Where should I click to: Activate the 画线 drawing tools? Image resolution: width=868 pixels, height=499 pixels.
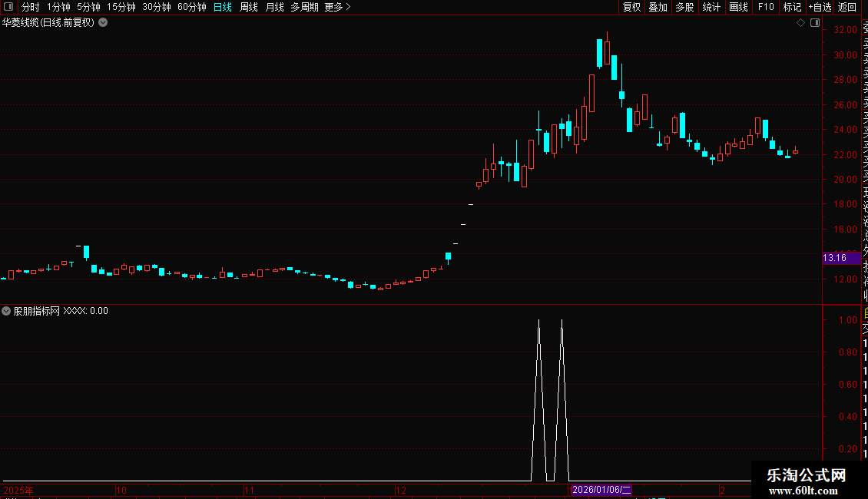point(738,7)
